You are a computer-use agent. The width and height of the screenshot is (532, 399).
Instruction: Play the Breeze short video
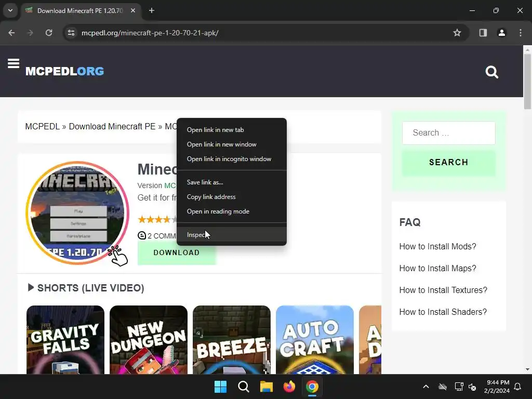pyautogui.click(x=232, y=340)
